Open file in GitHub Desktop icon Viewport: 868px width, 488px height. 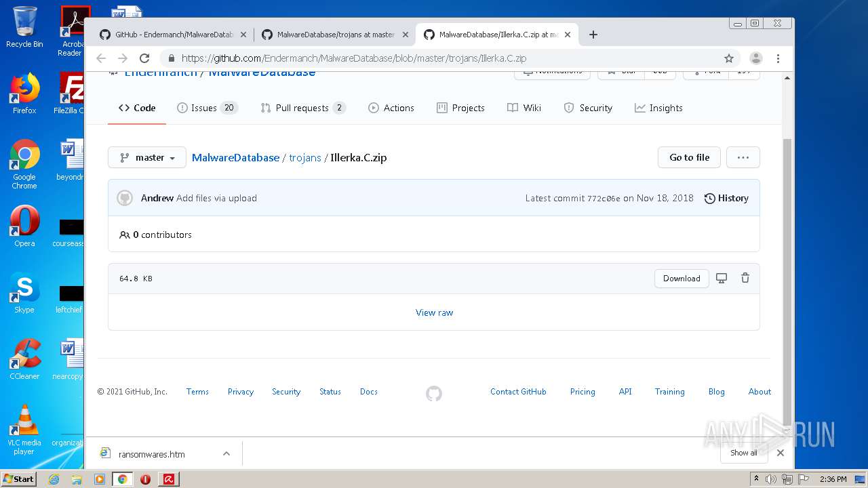point(722,278)
